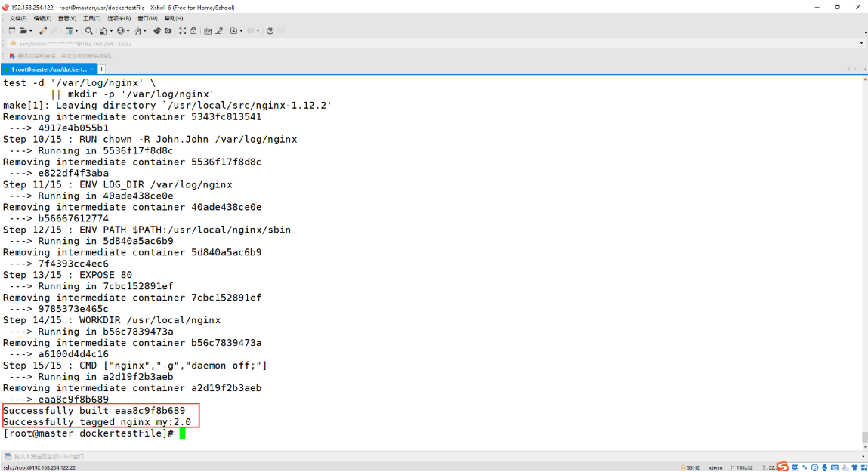Expand the Font dropdown arrow

point(145,31)
